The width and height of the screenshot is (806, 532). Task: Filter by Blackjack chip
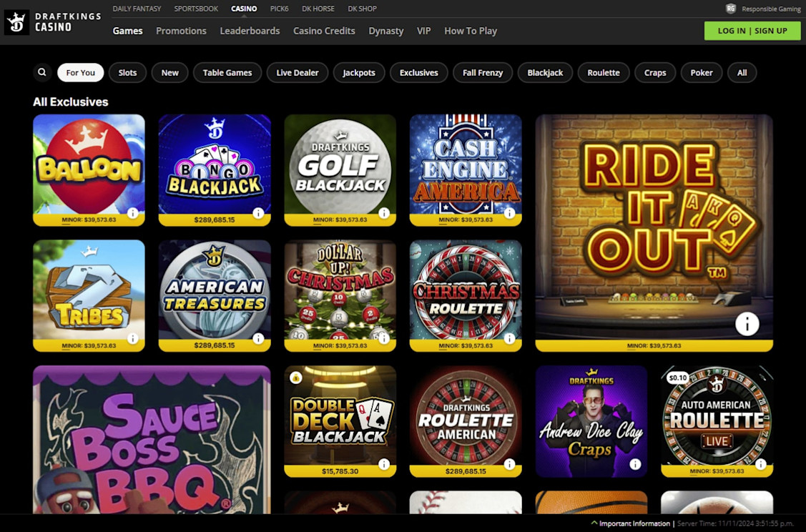pyautogui.click(x=545, y=72)
